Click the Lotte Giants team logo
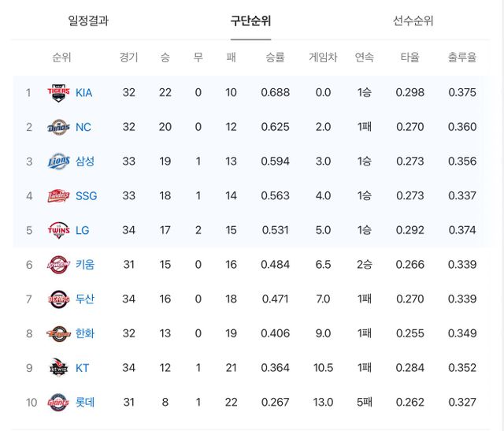The width and height of the screenshot is (504, 431). pos(59,403)
